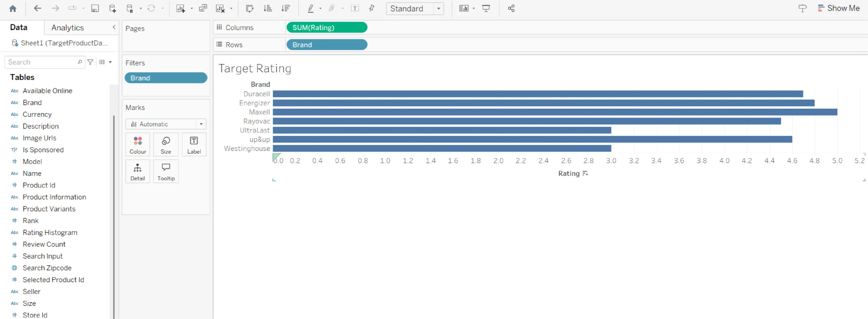Switch to the Data tab

click(19, 27)
